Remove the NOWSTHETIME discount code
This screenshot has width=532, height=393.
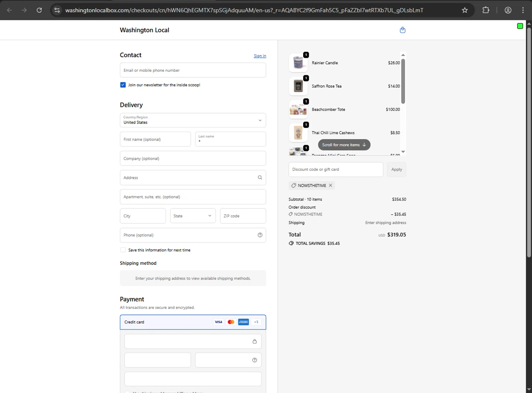click(331, 185)
